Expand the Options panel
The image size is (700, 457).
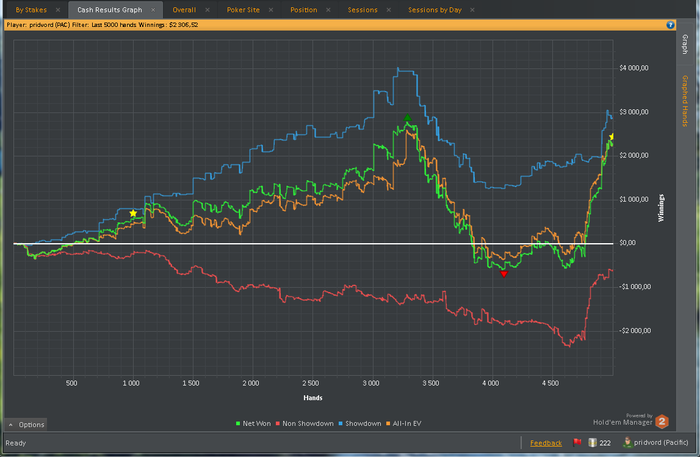26,424
